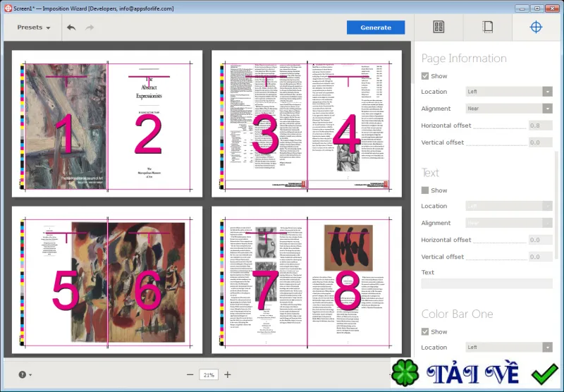The width and height of the screenshot is (564, 392).
Task: Select the sheet with pages 7 and 8
Action: (307, 280)
